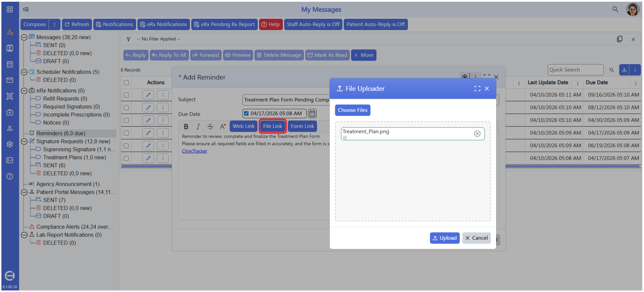
Task: Check the select-all checkbox in table header
Action: click(x=126, y=83)
